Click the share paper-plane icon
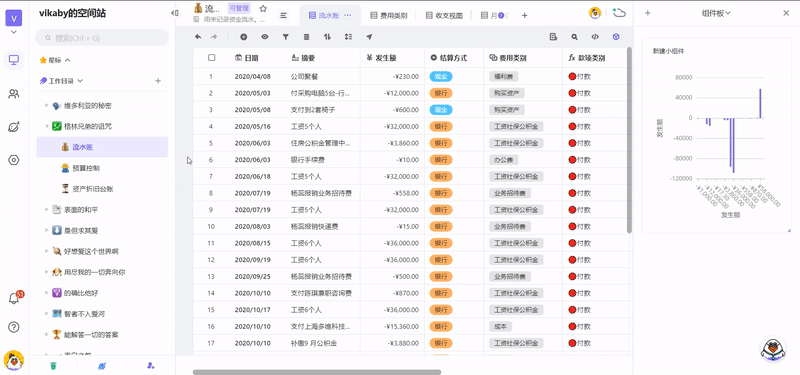Viewport: 800px width, 375px height. [369, 37]
